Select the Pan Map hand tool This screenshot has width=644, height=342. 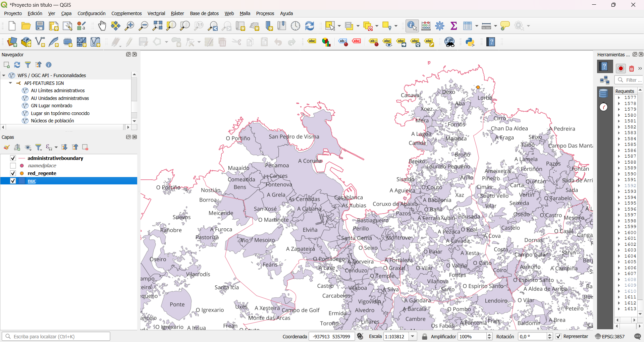[102, 26]
